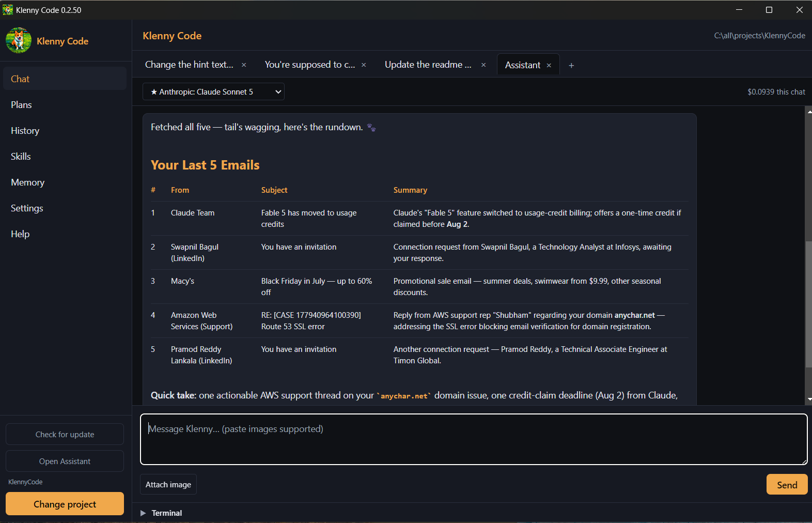The height and width of the screenshot is (523, 812).
Task: Send the message
Action: point(787,485)
